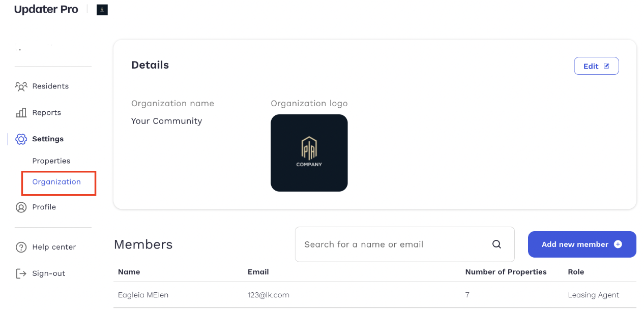This screenshot has height=310, width=644.
Task: Click the Sign-out arrow icon
Action: point(21,273)
